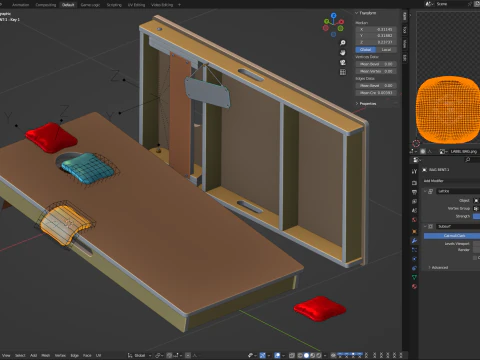Image resolution: width=480 pixels, height=360 pixels.
Task: Open the Scene properties tab
Action: (x=414, y=210)
